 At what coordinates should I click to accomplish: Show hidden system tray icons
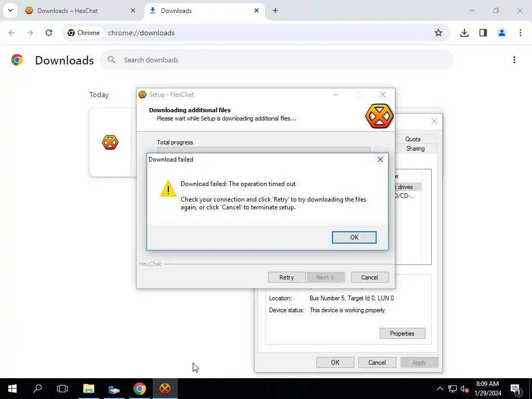pos(440,389)
